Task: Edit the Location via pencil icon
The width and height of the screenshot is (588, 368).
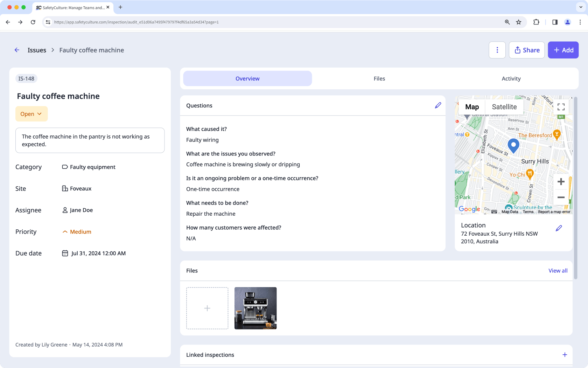Action: (x=559, y=228)
